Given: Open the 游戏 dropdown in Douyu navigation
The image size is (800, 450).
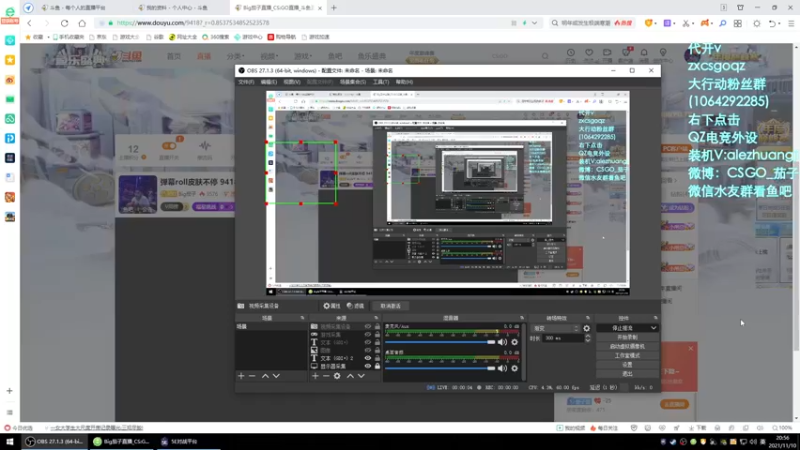Looking at the screenshot, I should 303,56.
